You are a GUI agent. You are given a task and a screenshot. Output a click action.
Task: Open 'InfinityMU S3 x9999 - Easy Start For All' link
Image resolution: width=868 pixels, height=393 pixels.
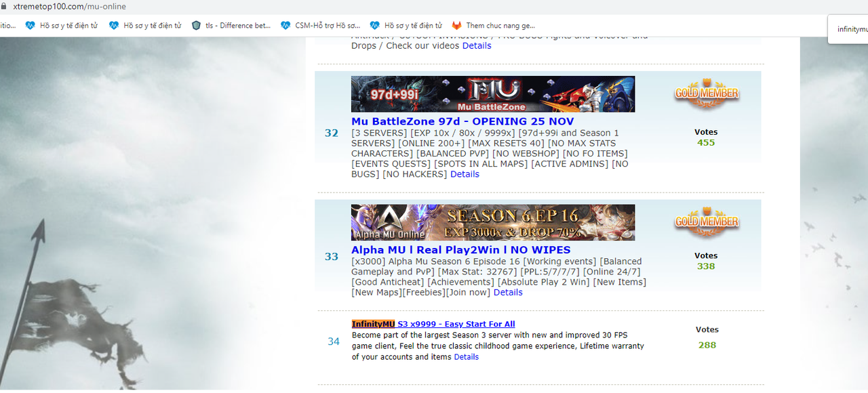[x=433, y=324]
